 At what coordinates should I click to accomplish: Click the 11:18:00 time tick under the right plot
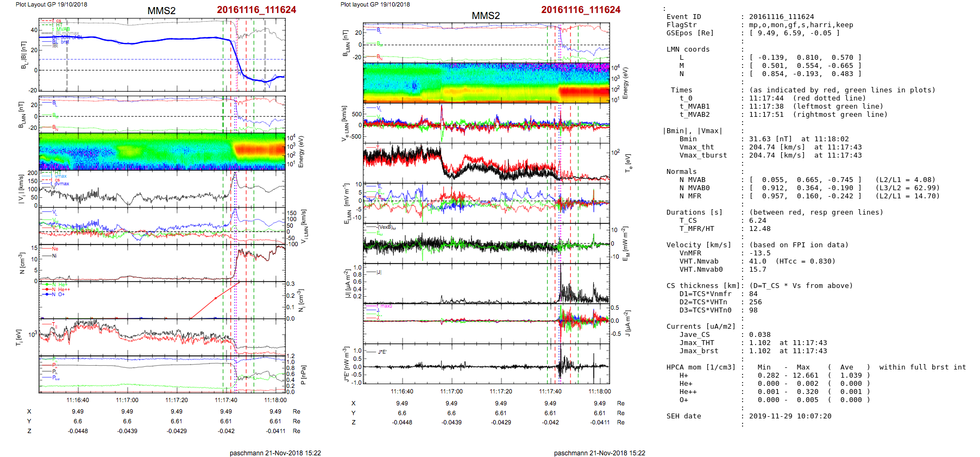pos(599,391)
